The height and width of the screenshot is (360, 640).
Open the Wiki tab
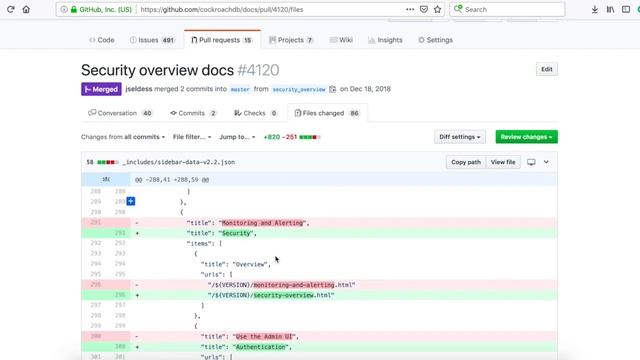point(341,40)
